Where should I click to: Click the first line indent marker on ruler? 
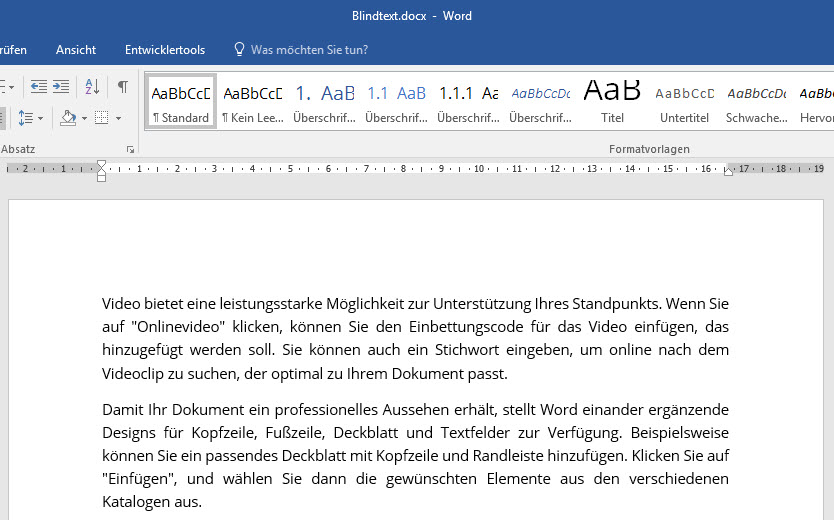(x=102, y=164)
